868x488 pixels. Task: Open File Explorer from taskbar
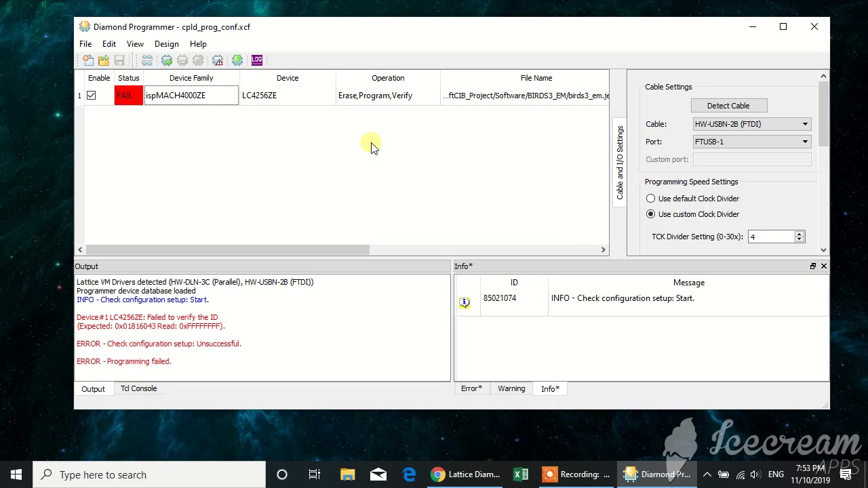(x=347, y=474)
